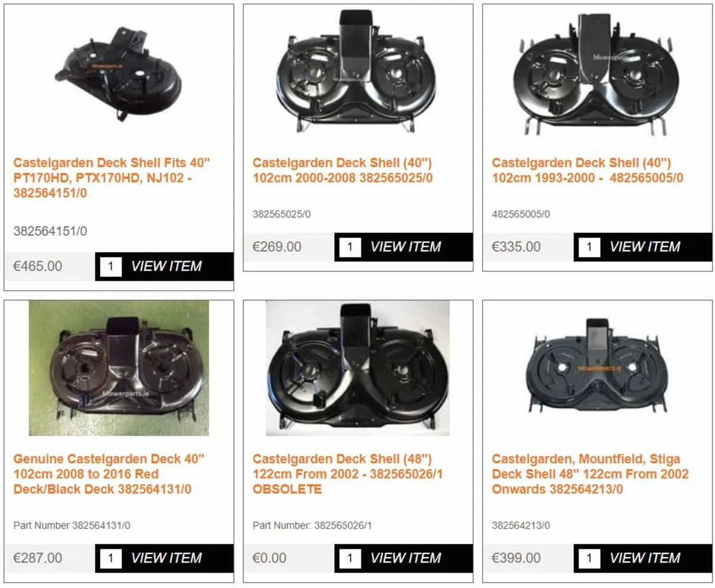Open the 482565005/0 1993-2000 deck shell image
The height and width of the screenshot is (588, 715).
(x=598, y=71)
